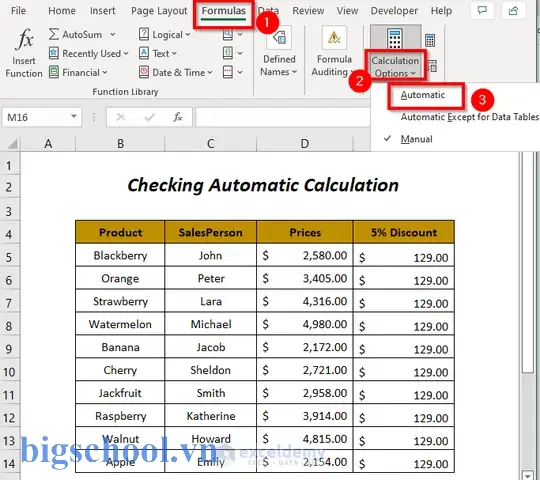The width and height of the screenshot is (540, 480).
Task: Expand the Logical dropdown arrow
Action: point(188,34)
